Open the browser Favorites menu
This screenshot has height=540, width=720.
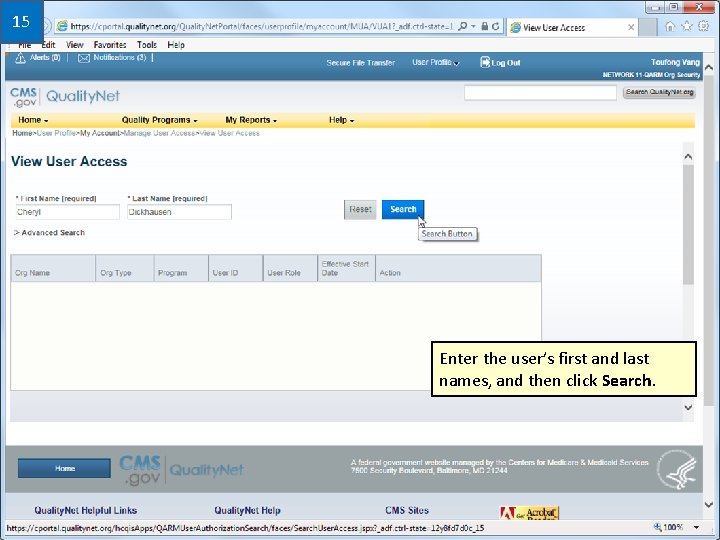110,45
